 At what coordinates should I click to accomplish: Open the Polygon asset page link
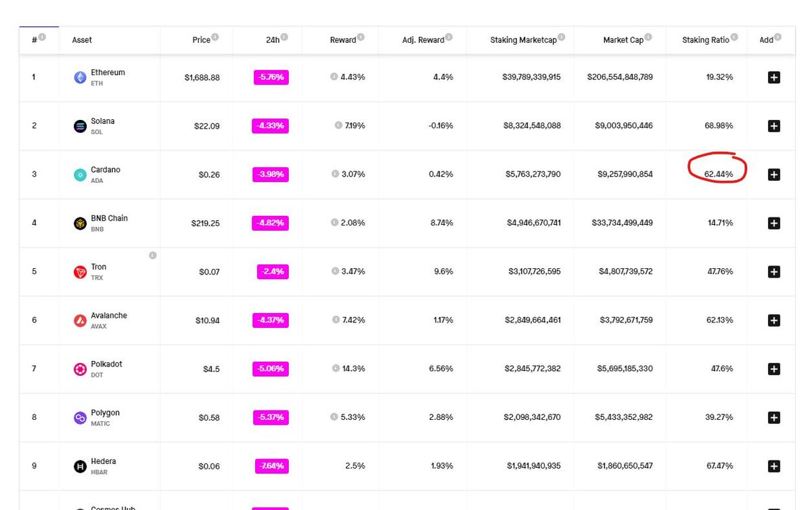click(x=105, y=413)
